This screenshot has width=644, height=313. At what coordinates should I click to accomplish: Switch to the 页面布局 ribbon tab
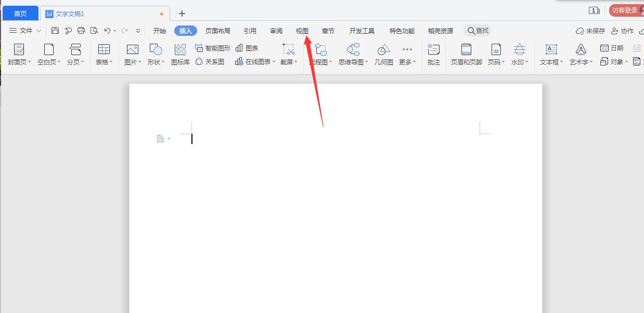click(x=218, y=31)
